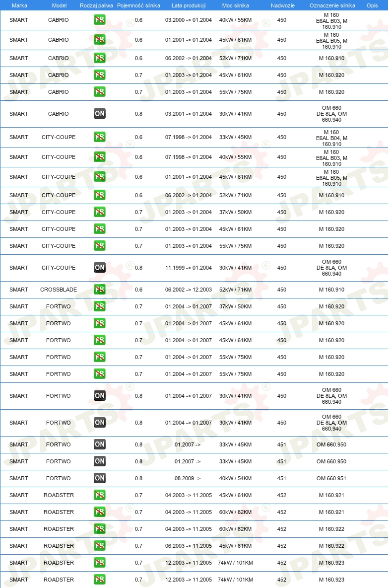This screenshot has width=388, height=588.
Task: Click the Oznaczenie silnika column header
Action: (332, 5)
